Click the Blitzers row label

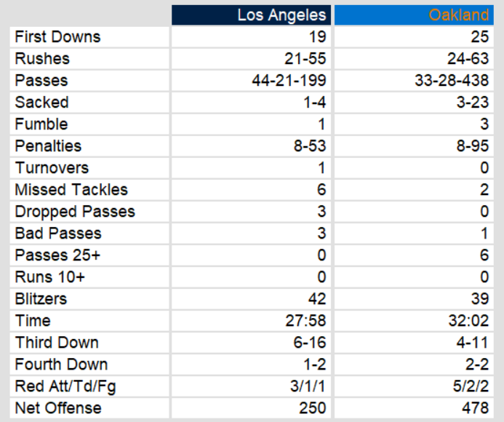(41, 299)
